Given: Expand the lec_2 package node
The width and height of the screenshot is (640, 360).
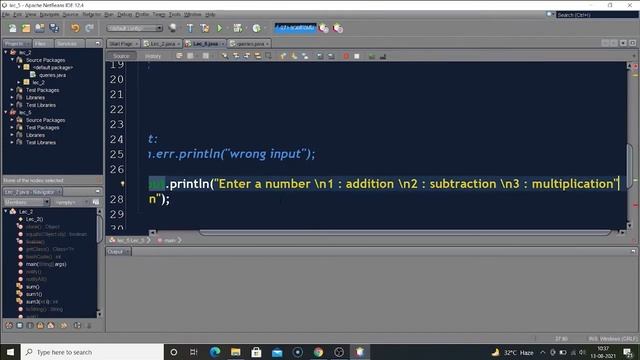Looking at the screenshot, I should (19, 82).
